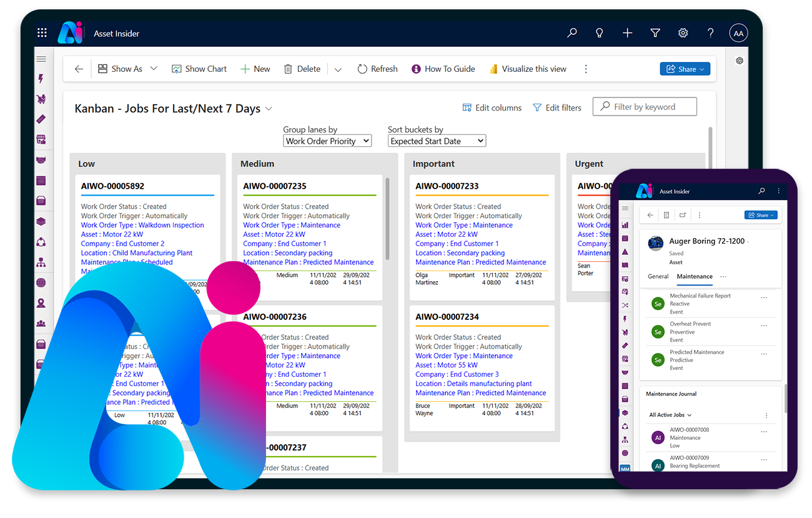Viewport: 812px width, 518px height.
Task: Select the stacked layers icon in tablet sidebar
Action: (41, 221)
